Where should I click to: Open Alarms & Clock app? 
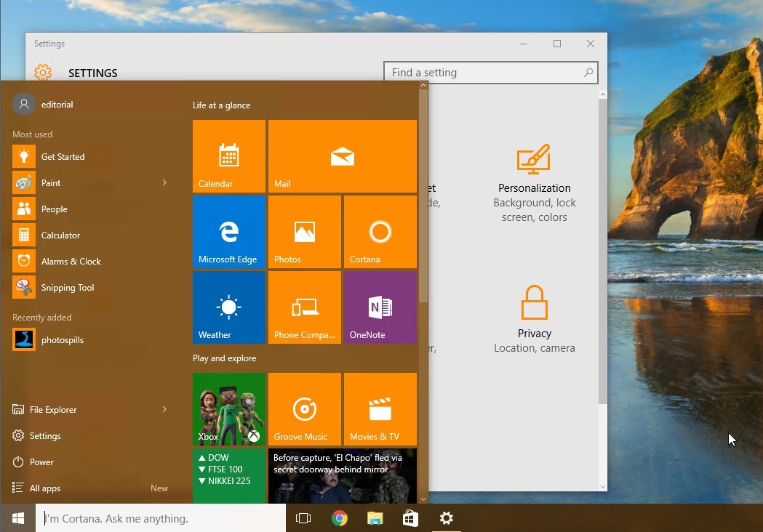pos(90,262)
